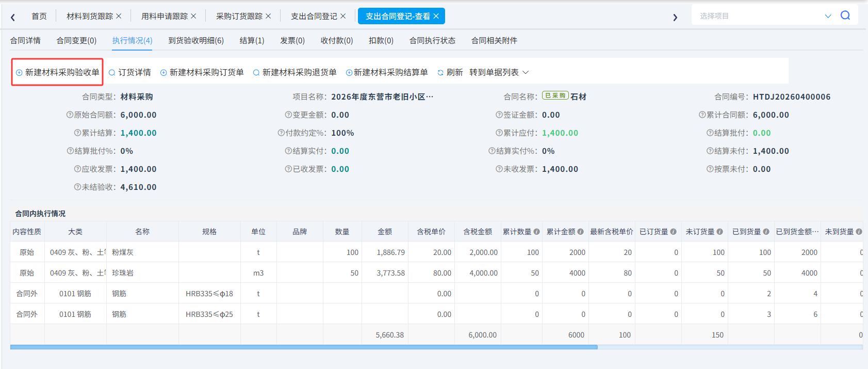Open the 合同执行状态 tab
This screenshot has width=868, height=369.
pos(432,40)
